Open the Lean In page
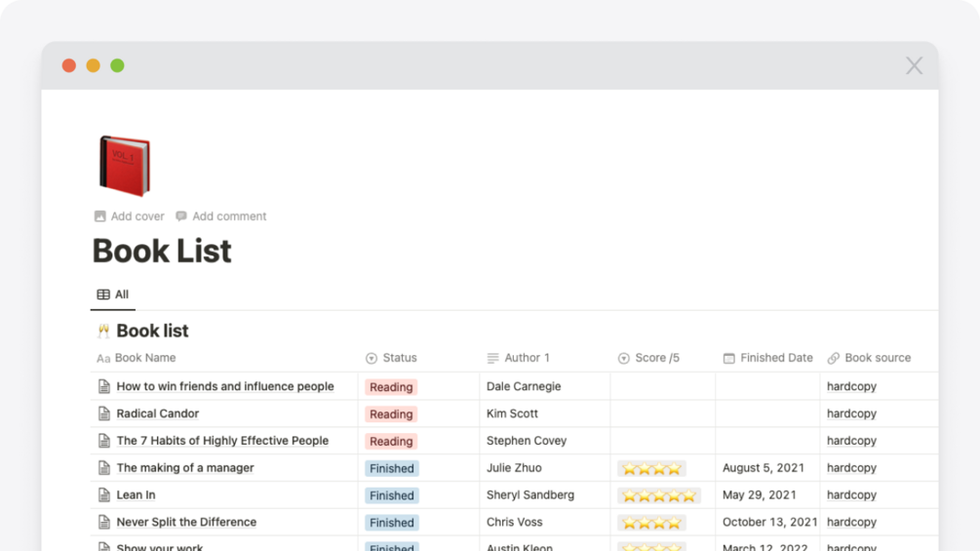Viewport: 980px width, 551px height. pos(136,494)
